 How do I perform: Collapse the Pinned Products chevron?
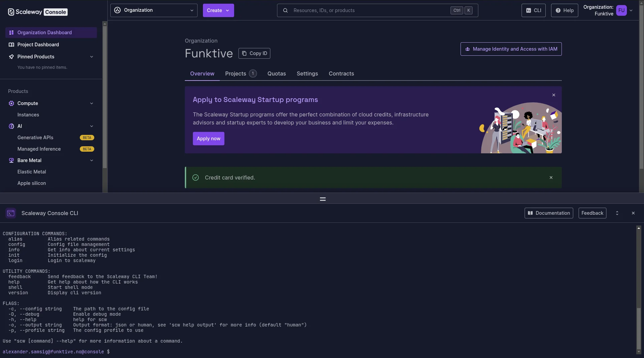pos(92,57)
